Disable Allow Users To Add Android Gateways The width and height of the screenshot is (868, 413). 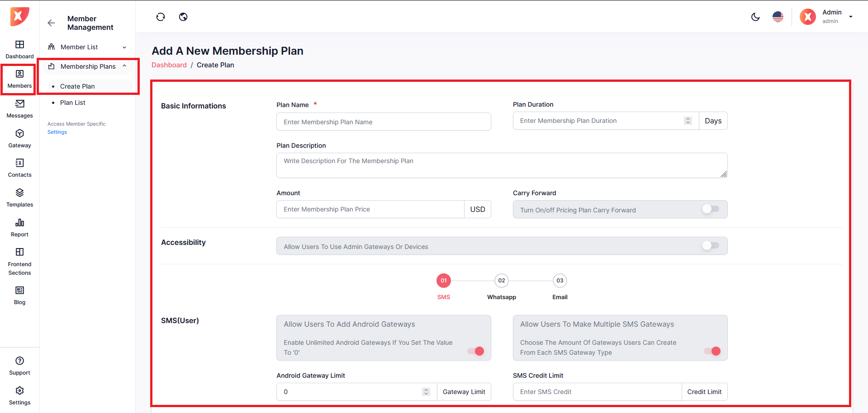(476, 351)
